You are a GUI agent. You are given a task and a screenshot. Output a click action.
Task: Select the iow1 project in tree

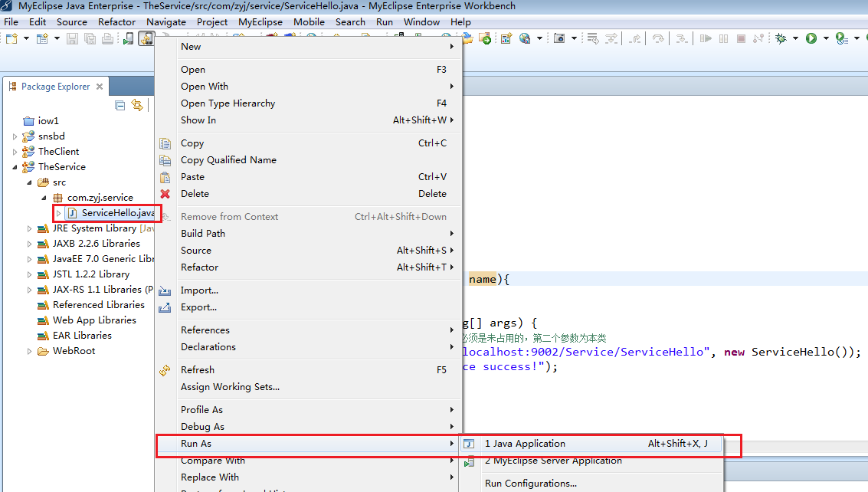click(x=48, y=121)
